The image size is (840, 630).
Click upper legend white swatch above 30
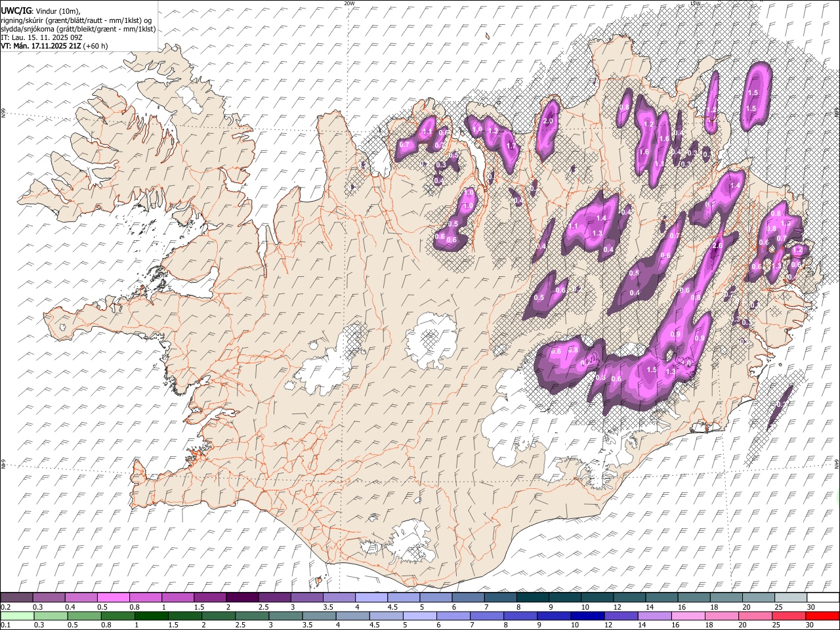(823, 597)
